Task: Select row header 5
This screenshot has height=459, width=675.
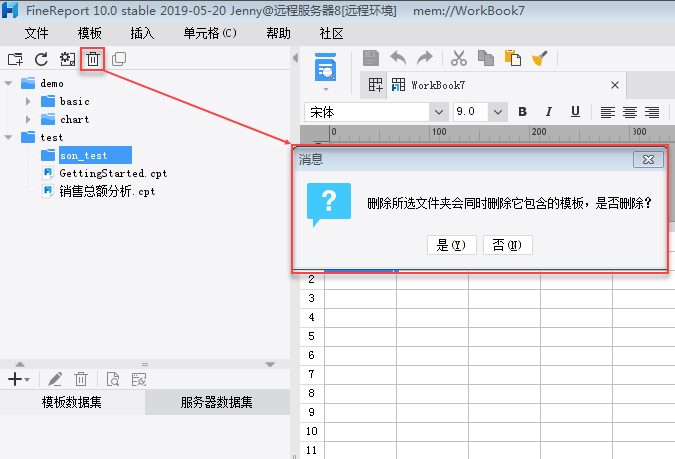Action: 312,336
